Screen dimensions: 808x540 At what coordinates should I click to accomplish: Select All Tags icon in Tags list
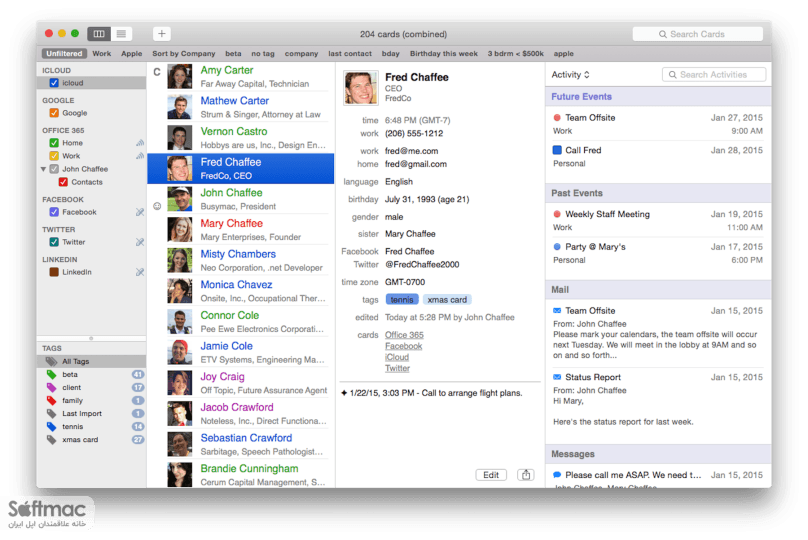click(x=51, y=361)
